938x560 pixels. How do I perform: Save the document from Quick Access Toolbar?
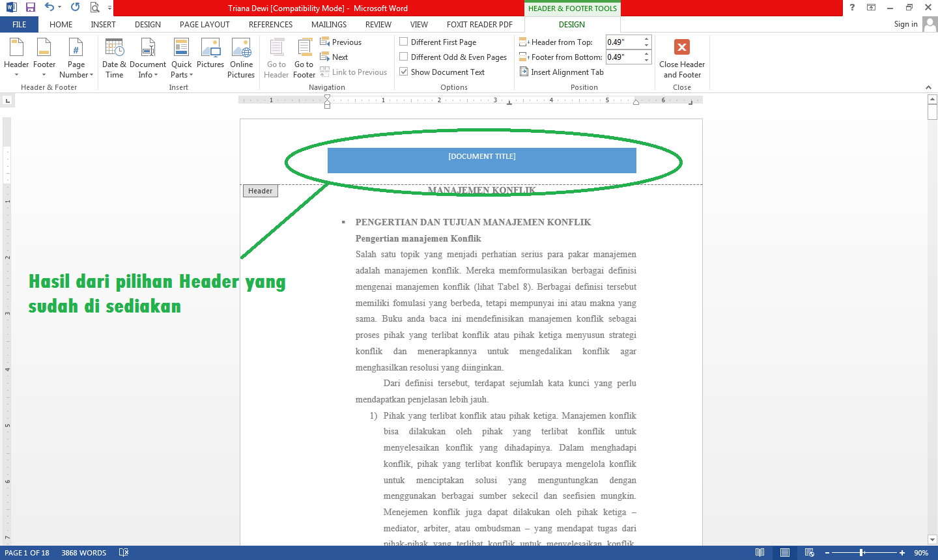coord(29,8)
